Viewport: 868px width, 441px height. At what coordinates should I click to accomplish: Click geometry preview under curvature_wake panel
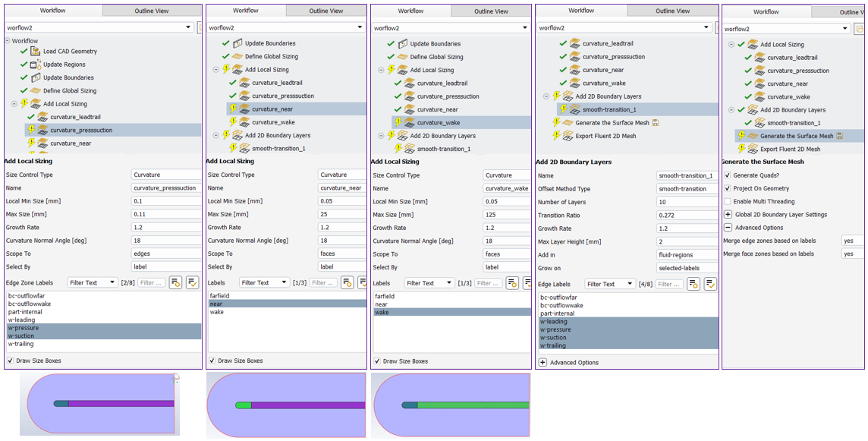451,405
